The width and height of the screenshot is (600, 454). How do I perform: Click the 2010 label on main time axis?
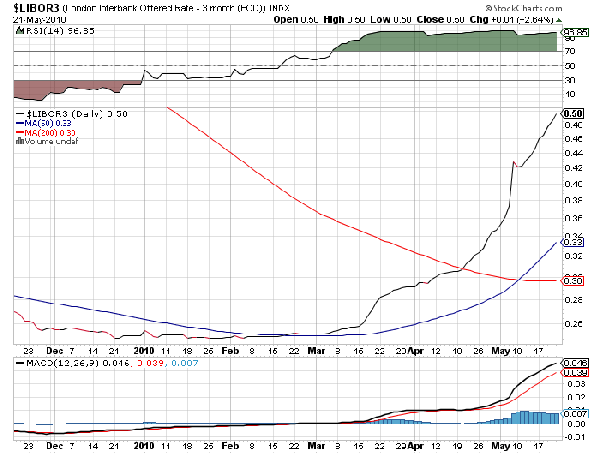[145, 350]
